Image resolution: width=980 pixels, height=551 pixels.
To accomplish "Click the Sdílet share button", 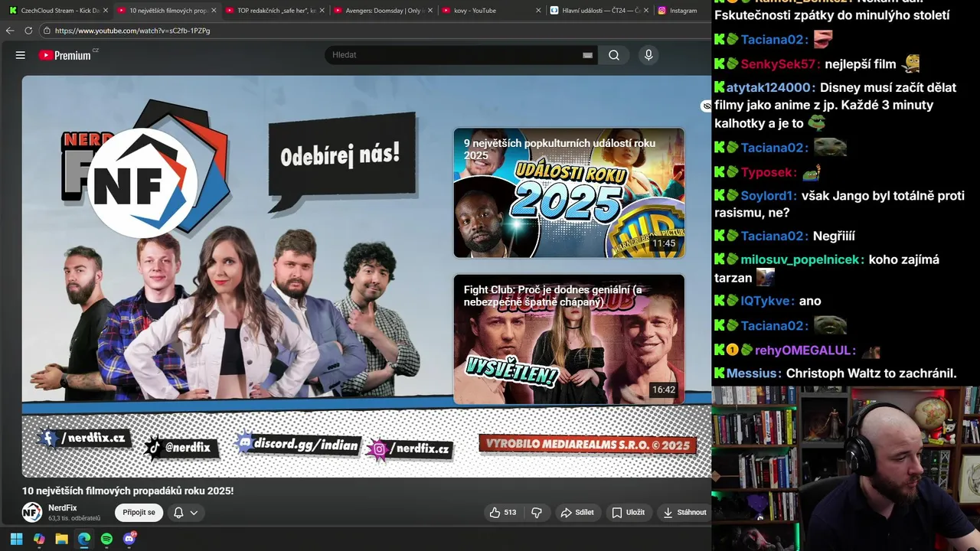I will 577,513.
